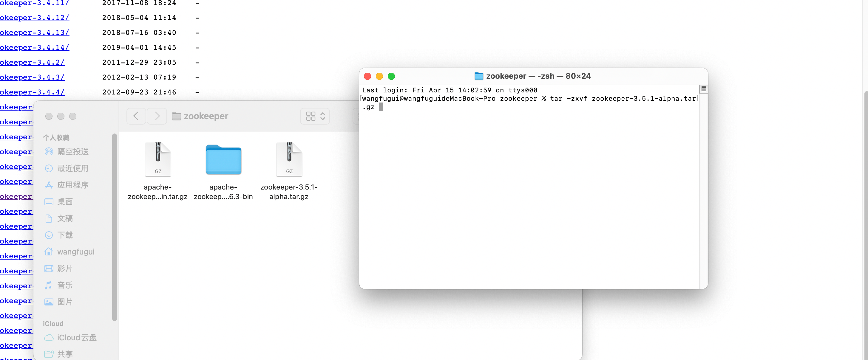Switch to grid view in Finder
Image resolution: width=868 pixels, height=360 pixels.
[x=311, y=116]
